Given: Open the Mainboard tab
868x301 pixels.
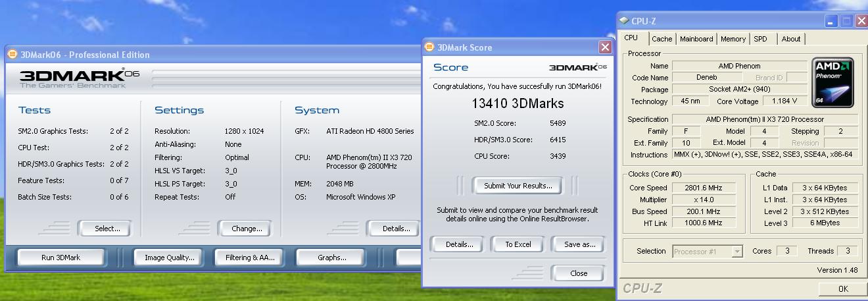Looking at the screenshot, I should tap(696, 39).
